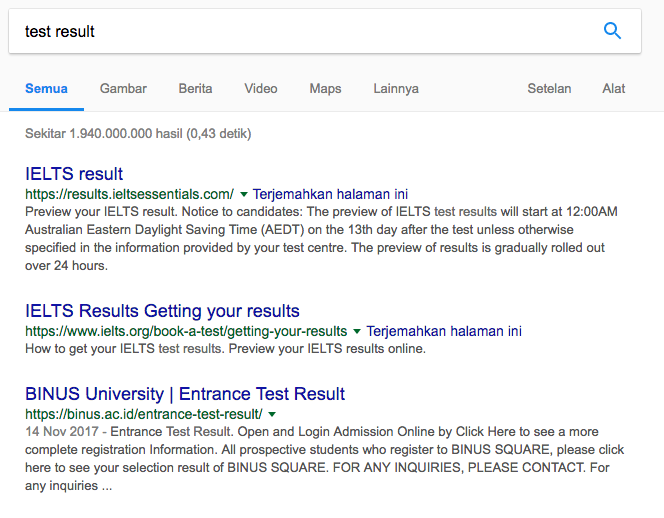Click the results.ieltsessentials.com URL

coord(129,194)
